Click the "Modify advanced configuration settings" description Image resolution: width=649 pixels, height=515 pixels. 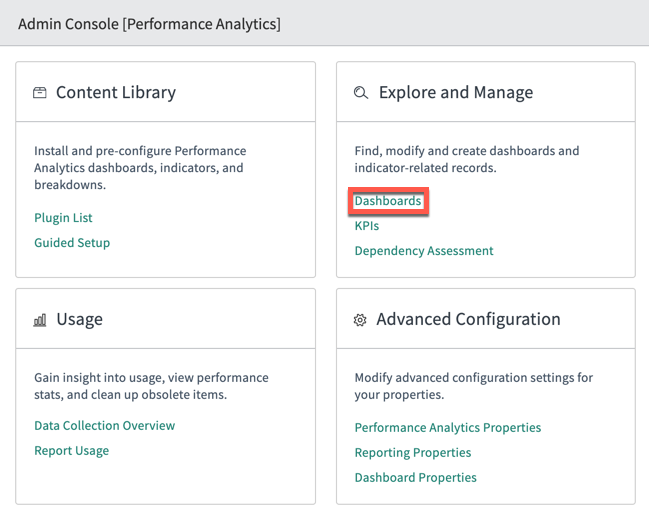pos(474,386)
